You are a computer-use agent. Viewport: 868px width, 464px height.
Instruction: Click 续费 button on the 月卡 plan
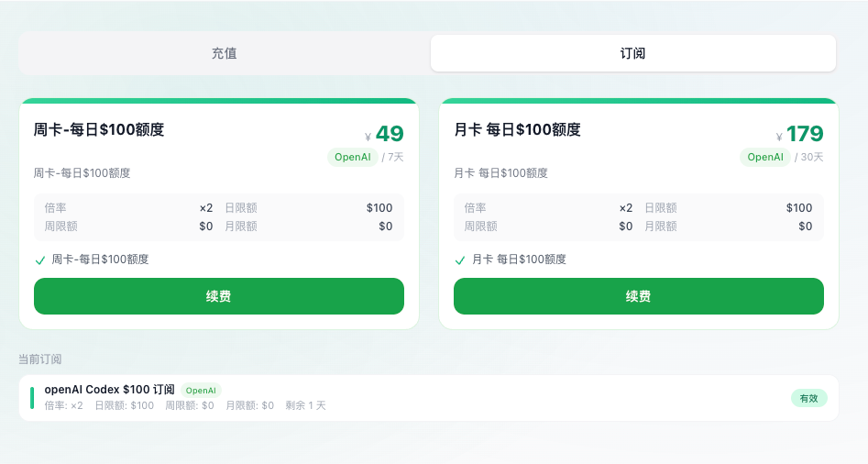click(638, 296)
